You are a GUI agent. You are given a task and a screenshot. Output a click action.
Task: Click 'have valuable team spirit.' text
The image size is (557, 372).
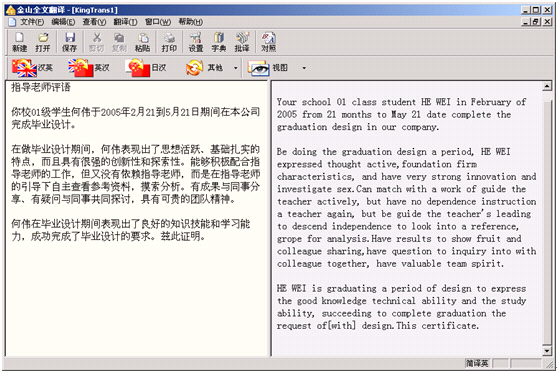pos(440,264)
